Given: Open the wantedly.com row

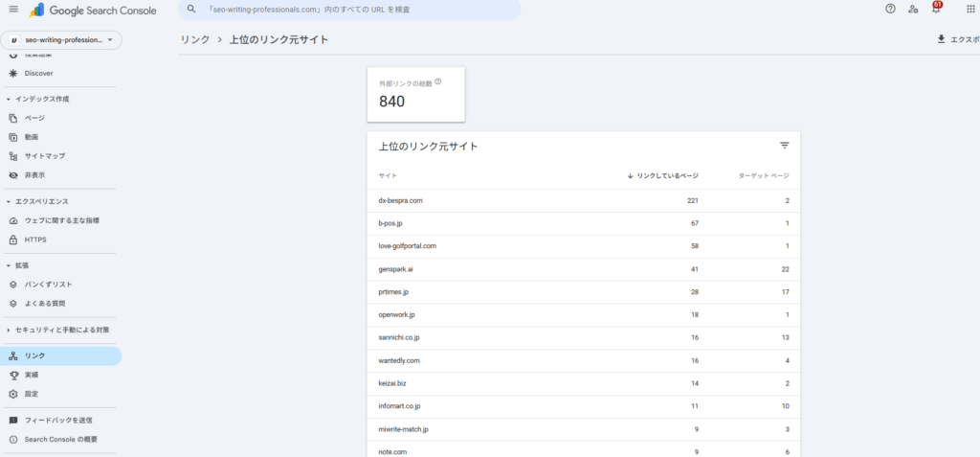Looking at the screenshot, I should pyautogui.click(x=584, y=361).
